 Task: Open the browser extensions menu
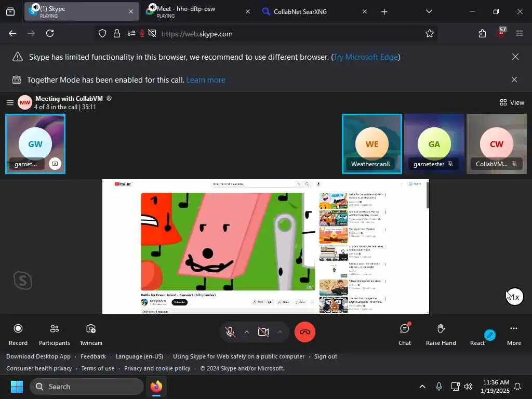tap(482, 34)
